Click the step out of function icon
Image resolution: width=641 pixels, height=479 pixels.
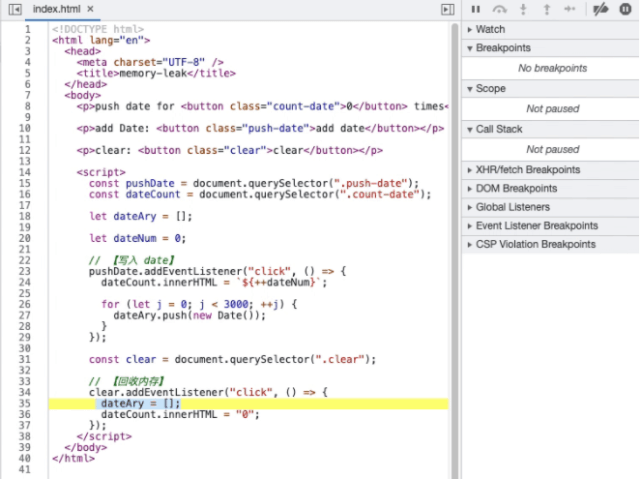tap(547, 9)
